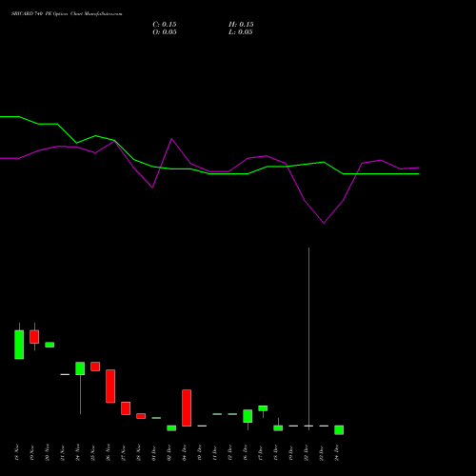Select the low value L: 0.05

(241, 32)
